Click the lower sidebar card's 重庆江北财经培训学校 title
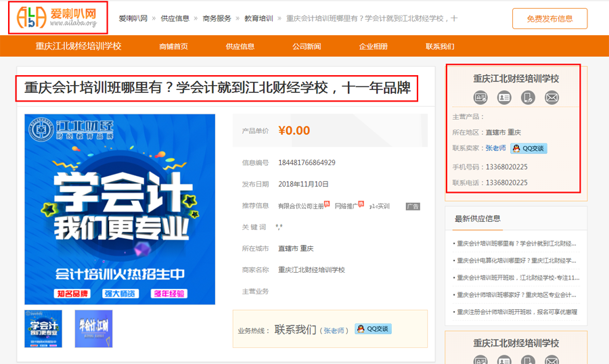The height and width of the screenshot is (364, 609). pos(516,344)
